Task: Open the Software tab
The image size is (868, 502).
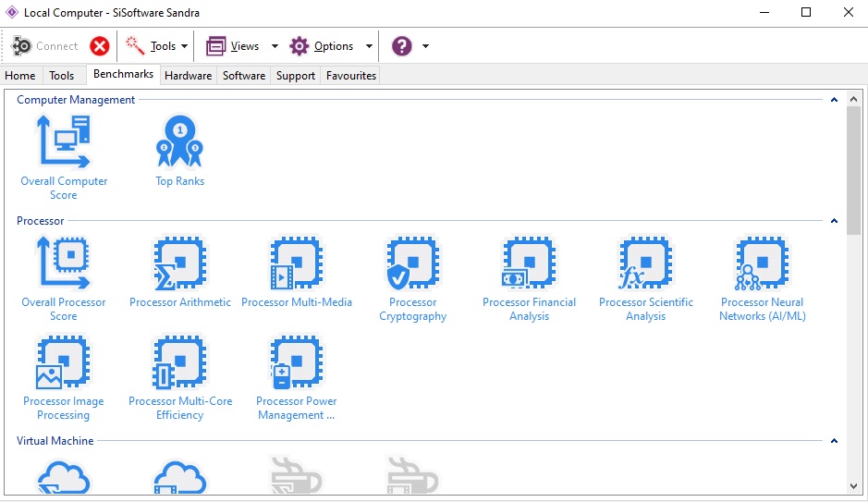Action: [x=244, y=75]
